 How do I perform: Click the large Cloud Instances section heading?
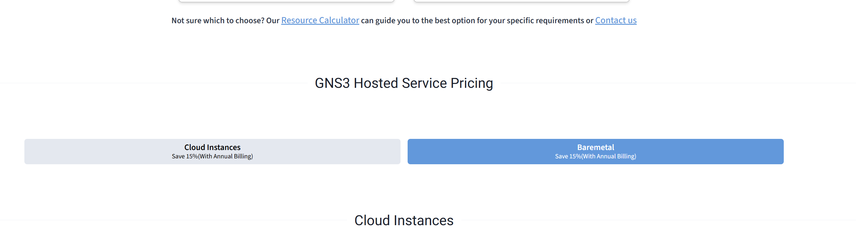pyautogui.click(x=404, y=220)
